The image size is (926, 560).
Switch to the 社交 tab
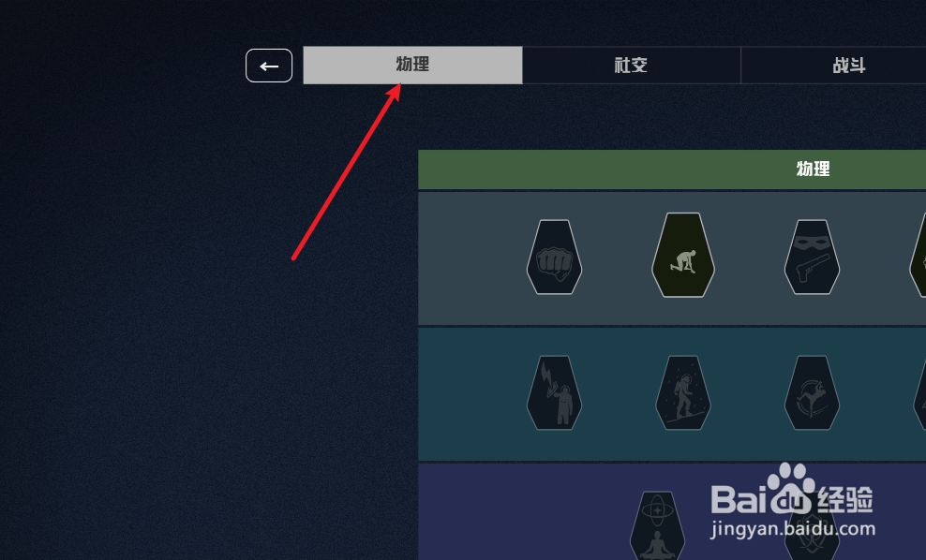[632, 65]
